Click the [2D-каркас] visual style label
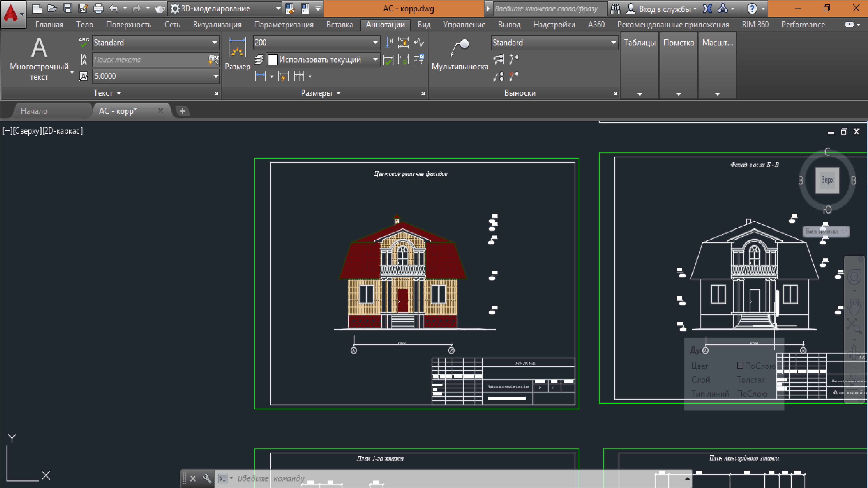 (62, 131)
